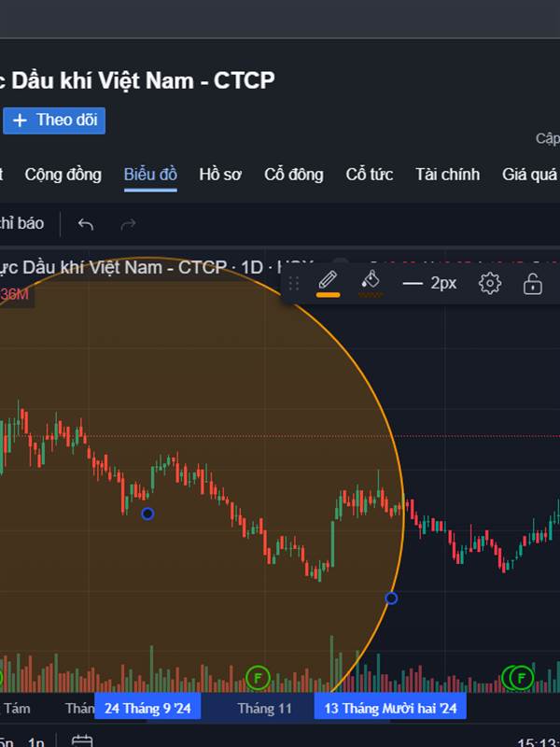
Task: Select the circle's center anchor point
Action: coord(147,514)
